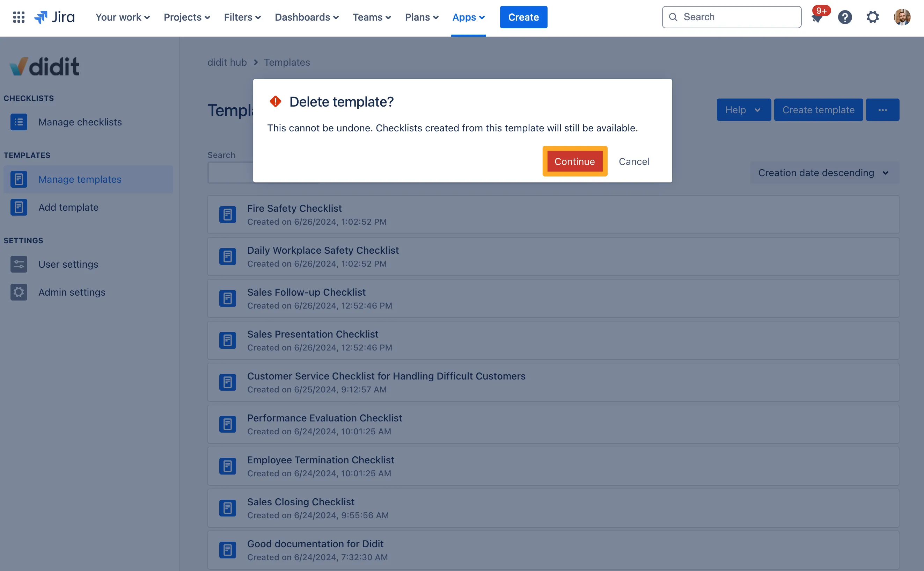Open Sales Presentation Checklist title

point(313,334)
